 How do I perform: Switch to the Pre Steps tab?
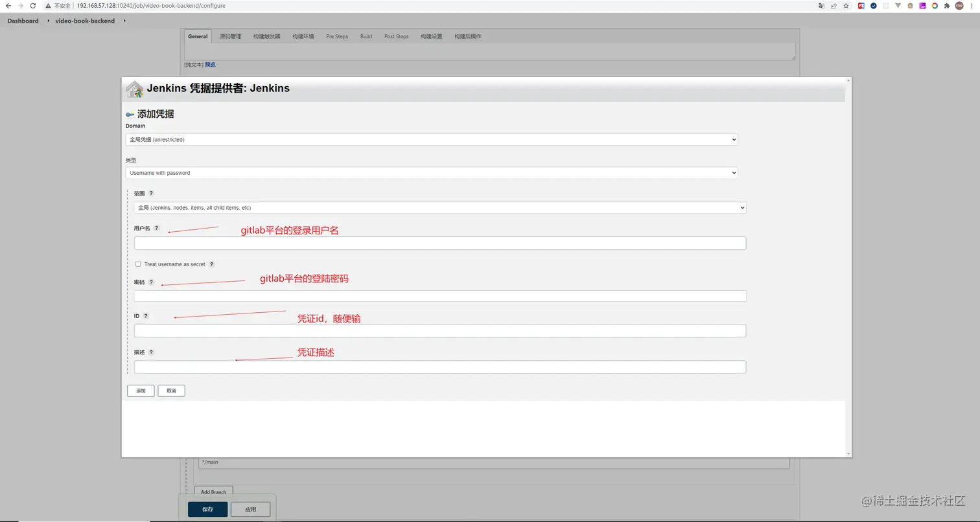tap(337, 36)
